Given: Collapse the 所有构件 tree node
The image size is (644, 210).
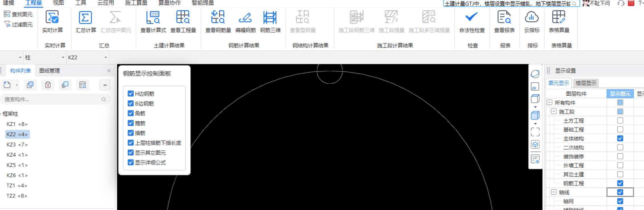Looking at the screenshot, I should pyautogui.click(x=550, y=102).
